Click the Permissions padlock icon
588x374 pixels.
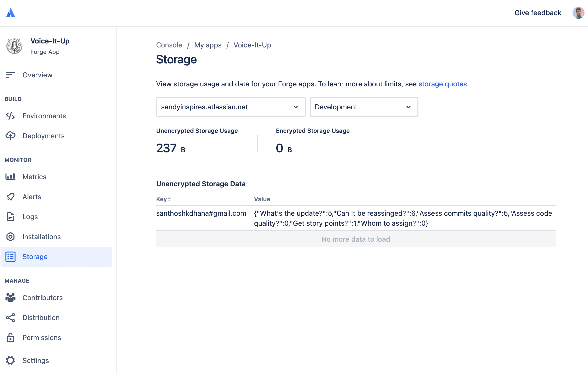[x=10, y=338]
